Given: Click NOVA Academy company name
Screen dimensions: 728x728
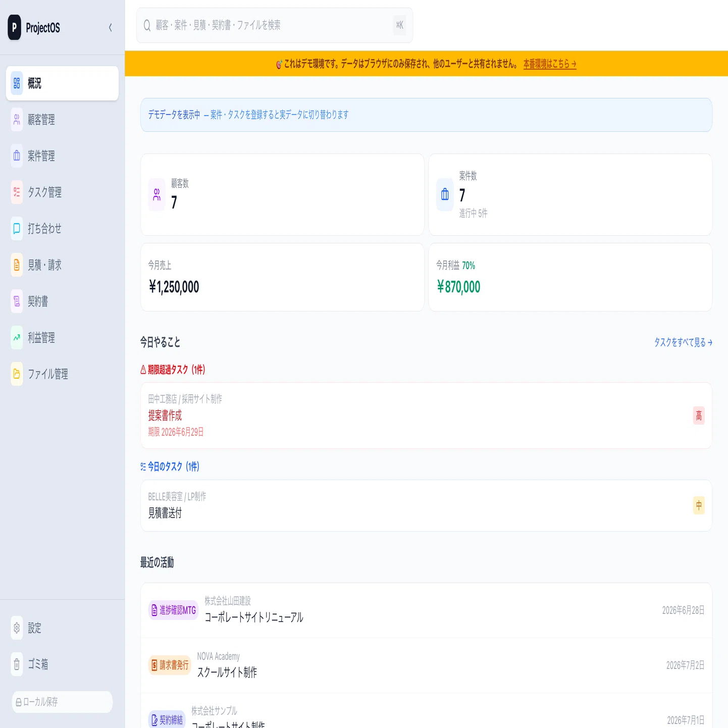Looking at the screenshot, I should click(x=218, y=656).
